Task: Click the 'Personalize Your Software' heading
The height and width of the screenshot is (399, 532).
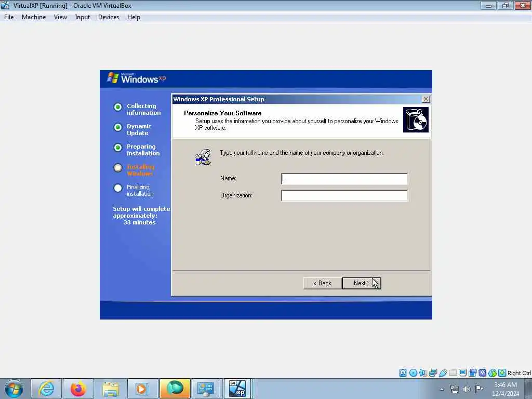Action: [222, 113]
